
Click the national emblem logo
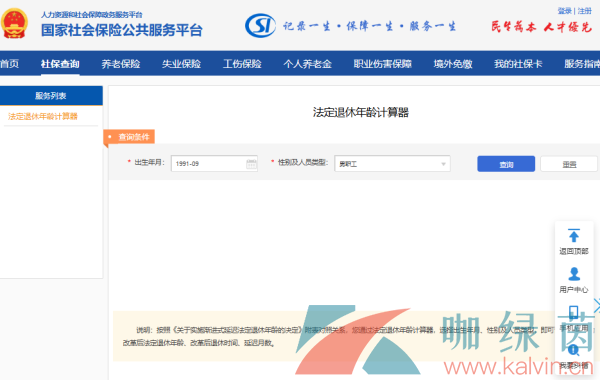(x=15, y=23)
